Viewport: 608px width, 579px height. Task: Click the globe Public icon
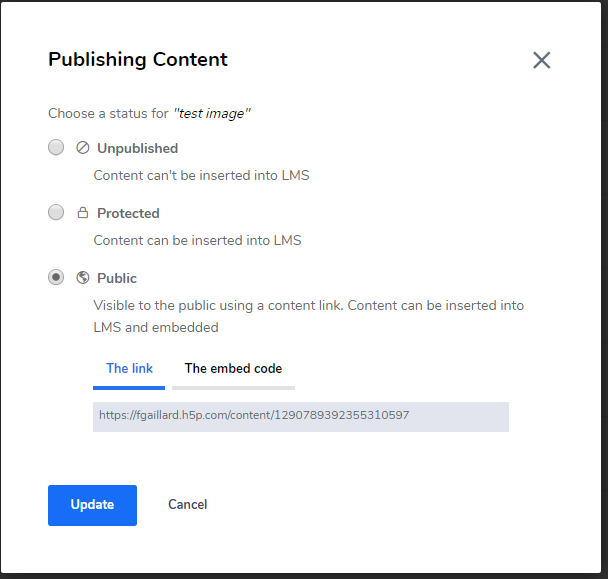pyautogui.click(x=83, y=278)
